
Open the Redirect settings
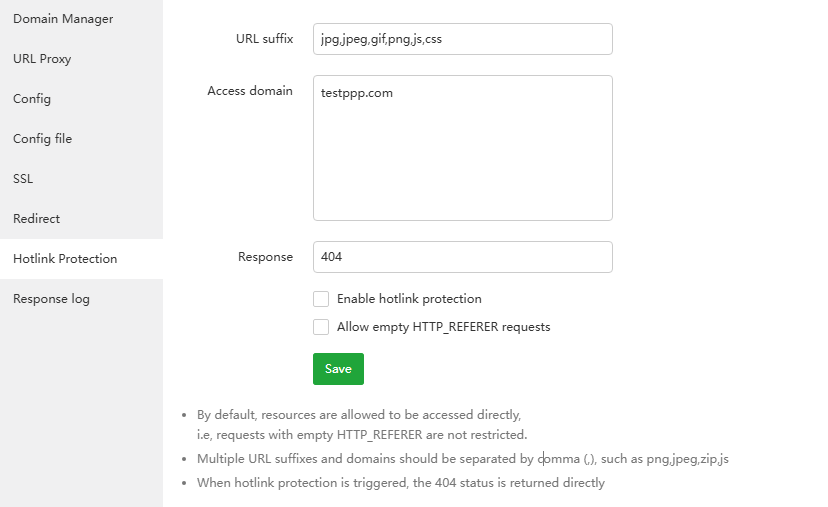[37, 219]
